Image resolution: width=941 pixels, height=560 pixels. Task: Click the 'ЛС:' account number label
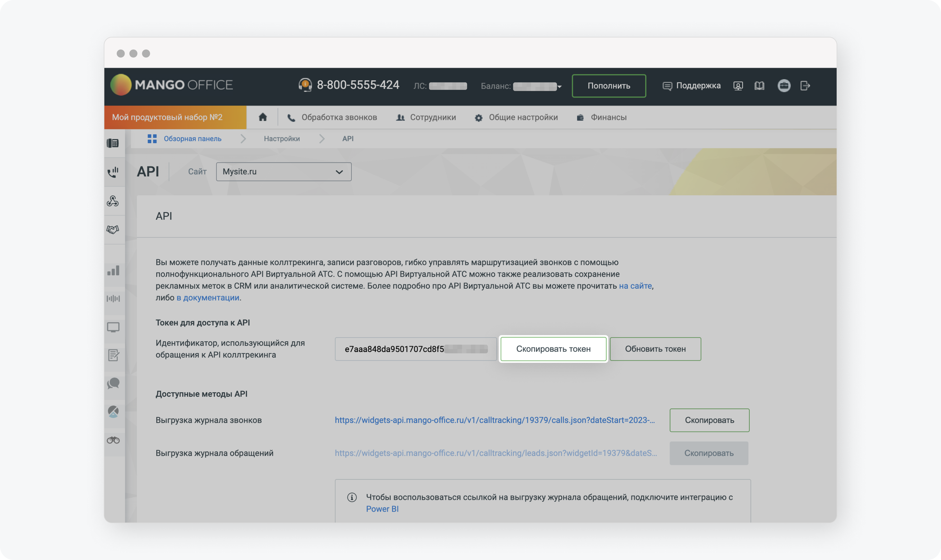(420, 86)
